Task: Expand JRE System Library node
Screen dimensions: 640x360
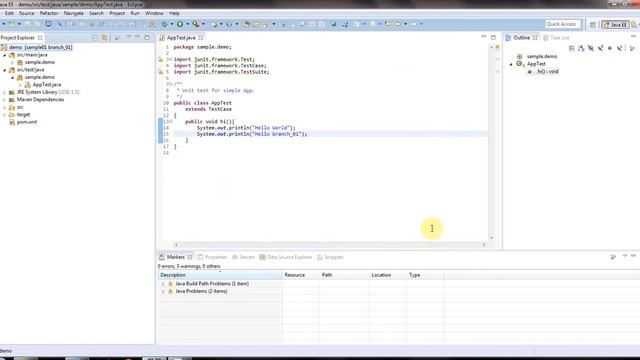Action: click(x=5, y=92)
